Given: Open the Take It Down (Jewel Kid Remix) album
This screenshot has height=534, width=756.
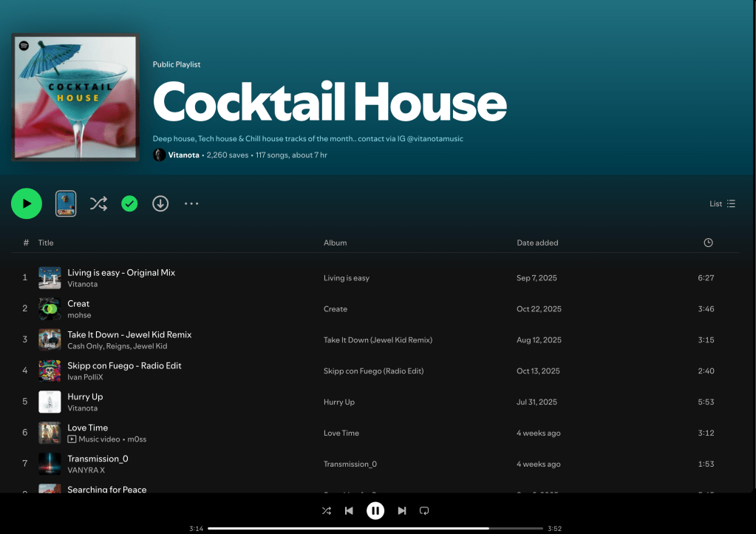Looking at the screenshot, I should click(x=378, y=339).
